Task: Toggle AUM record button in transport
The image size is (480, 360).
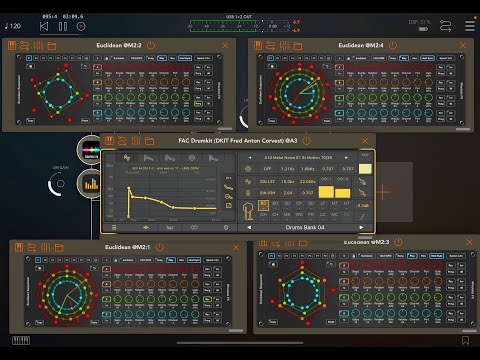Action: click(x=81, y=26)
